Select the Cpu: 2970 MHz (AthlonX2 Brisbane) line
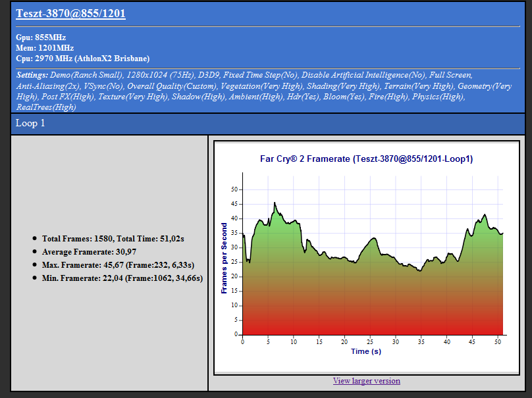The width and height of the screenshot is (532, 398). pyautogui.click(x=83, y=59)
